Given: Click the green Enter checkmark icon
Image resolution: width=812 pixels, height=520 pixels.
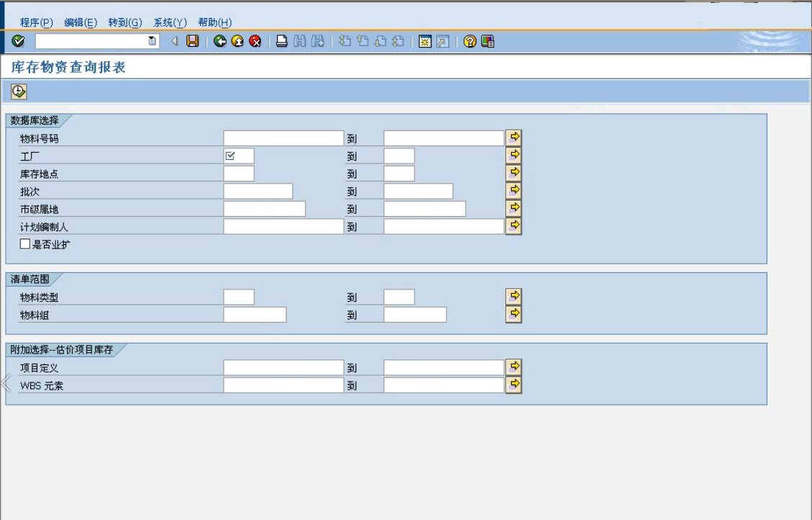Looking at the screenshot, I should [19, 41].
